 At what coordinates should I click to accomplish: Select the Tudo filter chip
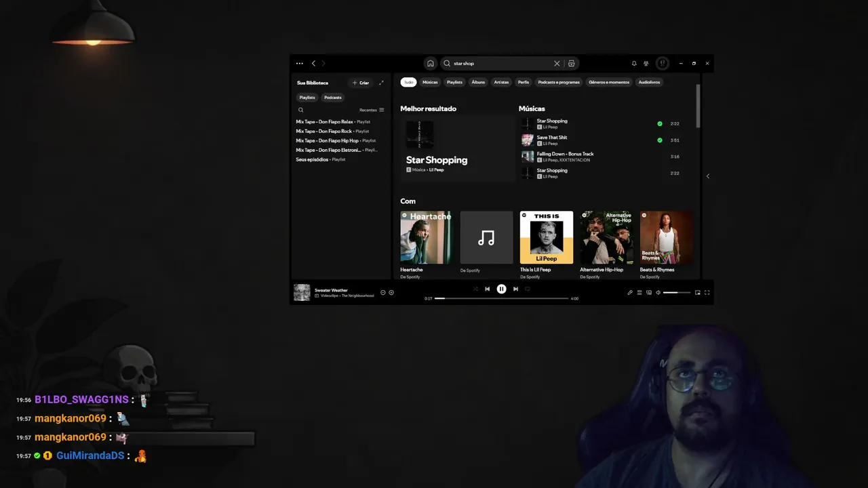point(408,82)
